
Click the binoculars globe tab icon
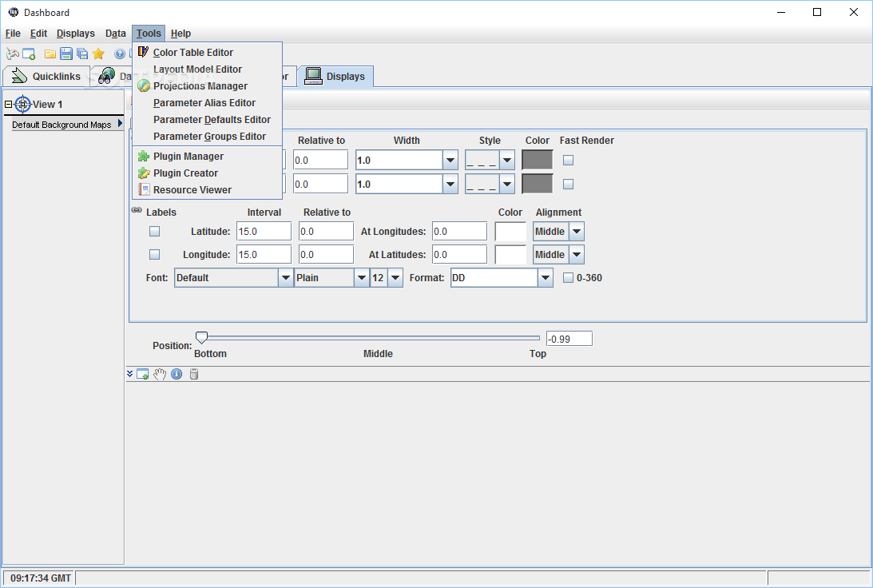tap(106, 76)
